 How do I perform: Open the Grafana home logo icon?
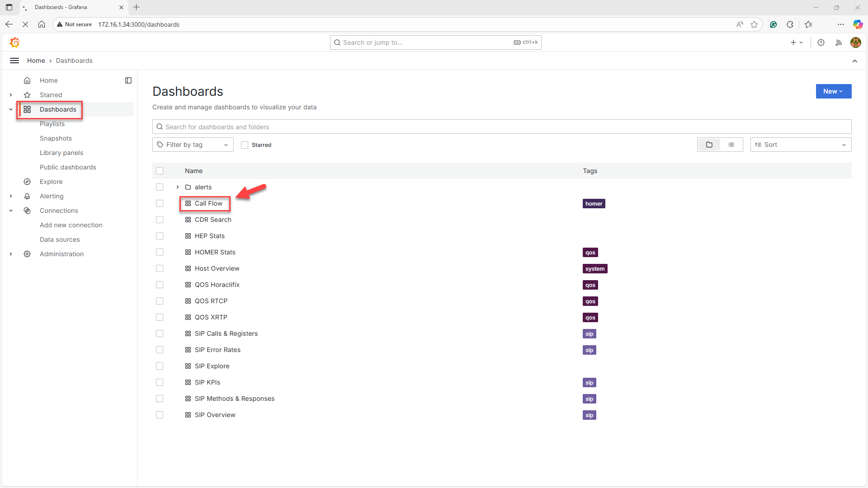[14, 42]
